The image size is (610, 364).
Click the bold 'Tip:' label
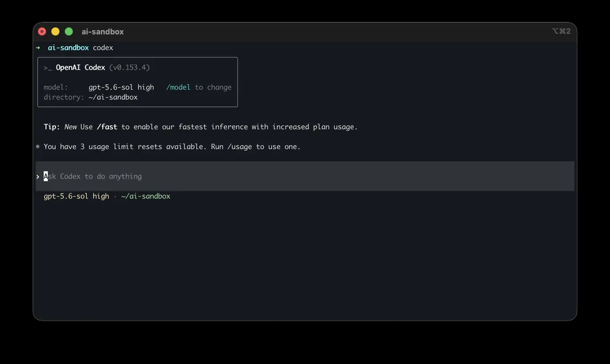[52, 127]
